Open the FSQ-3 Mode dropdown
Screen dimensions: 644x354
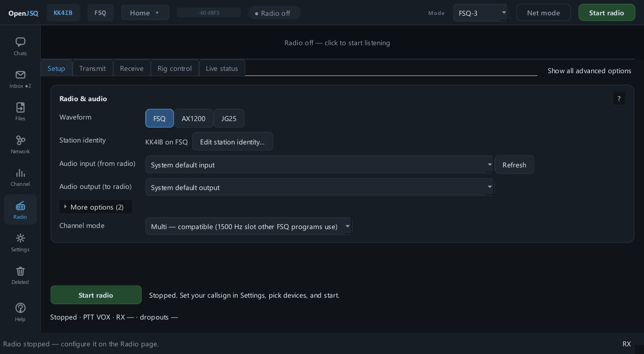[x=480, y=12]
